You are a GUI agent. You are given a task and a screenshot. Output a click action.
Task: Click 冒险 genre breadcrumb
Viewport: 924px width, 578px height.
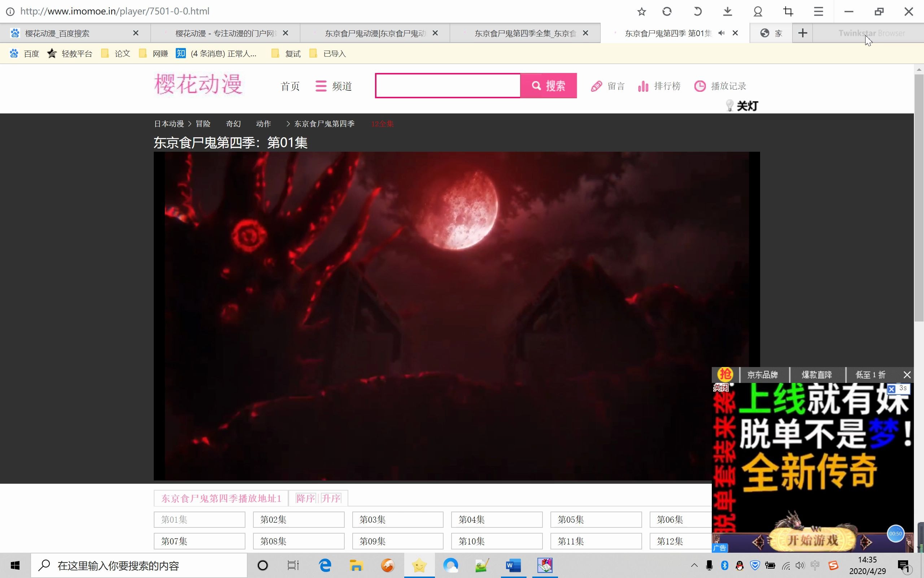(x=203, y=124)
